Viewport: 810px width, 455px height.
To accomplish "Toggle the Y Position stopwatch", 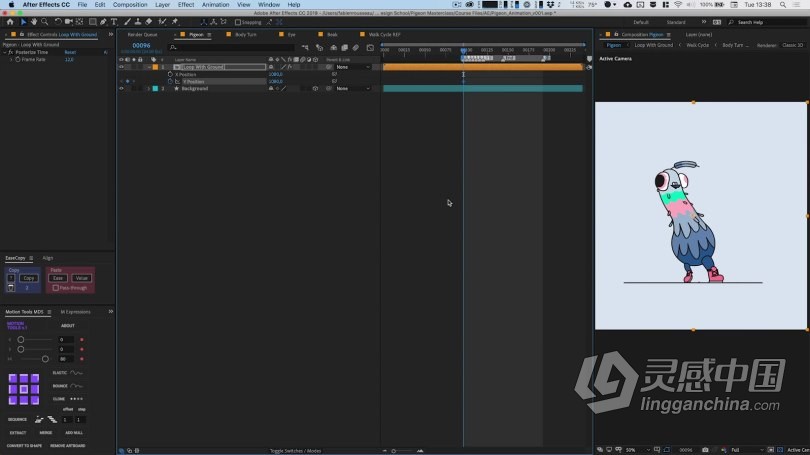I will coord(170,82).
